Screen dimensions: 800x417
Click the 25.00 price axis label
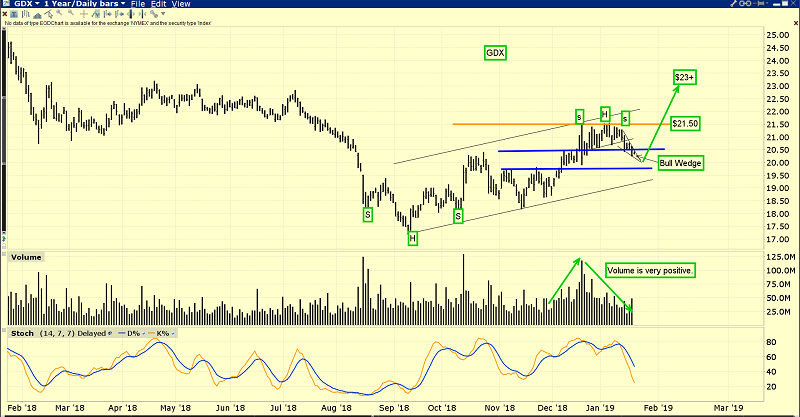777,35
